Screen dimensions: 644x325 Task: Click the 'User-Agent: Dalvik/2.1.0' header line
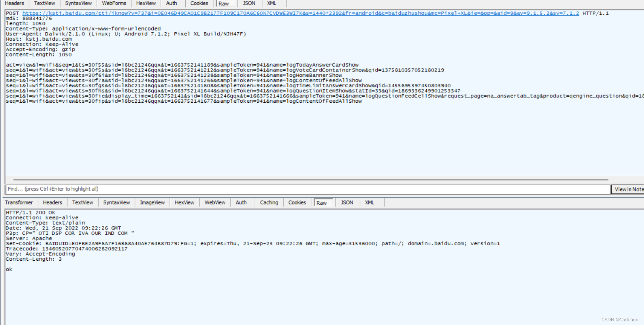[126, 34]
